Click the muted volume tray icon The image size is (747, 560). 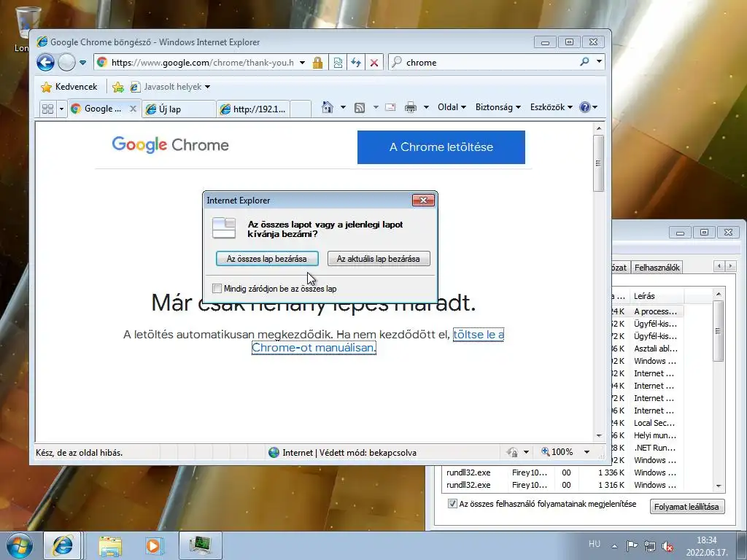pos(667,546)
